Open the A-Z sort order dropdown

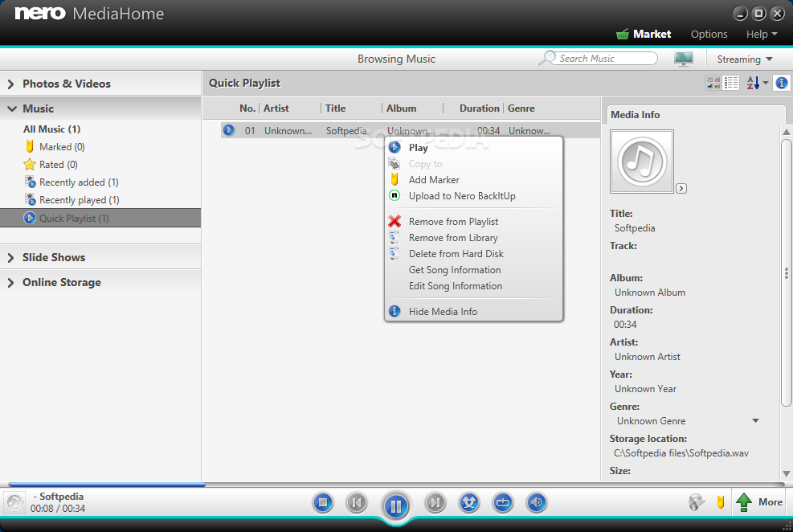[757, 83]
